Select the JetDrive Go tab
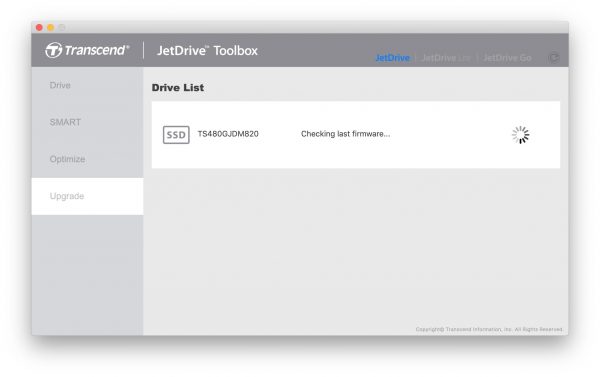 click(x=507, y=58)
